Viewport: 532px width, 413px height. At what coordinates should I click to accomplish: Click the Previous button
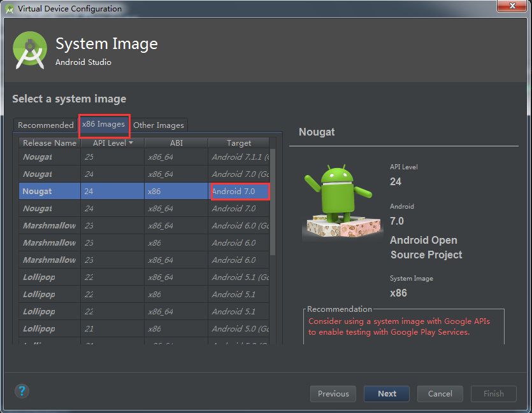333,394
